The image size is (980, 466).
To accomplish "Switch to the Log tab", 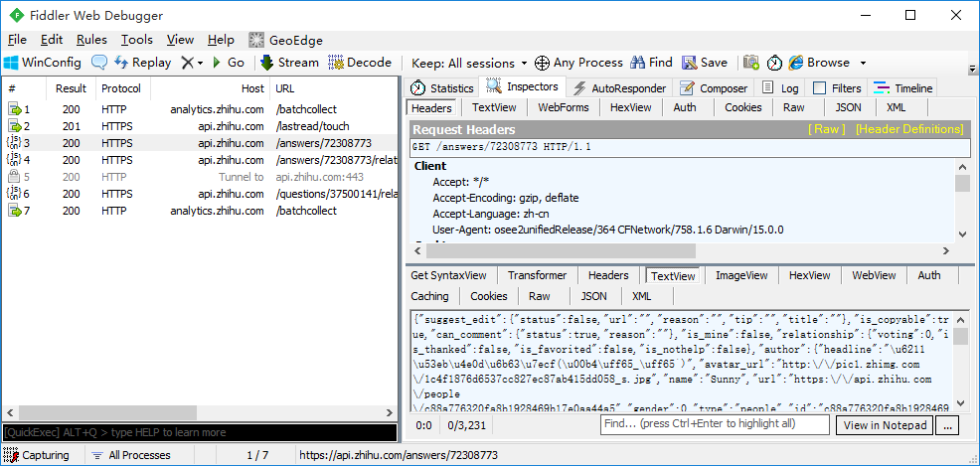I will point(780,88).
